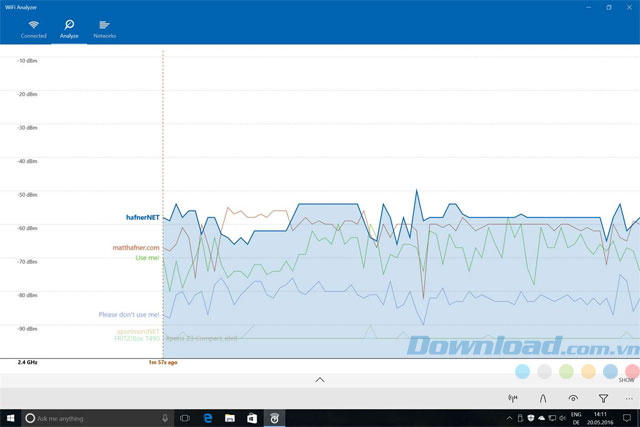Open the three-dot more options menu
The height and width of the screenshot is (427, 640).
(x=628, y=397)
